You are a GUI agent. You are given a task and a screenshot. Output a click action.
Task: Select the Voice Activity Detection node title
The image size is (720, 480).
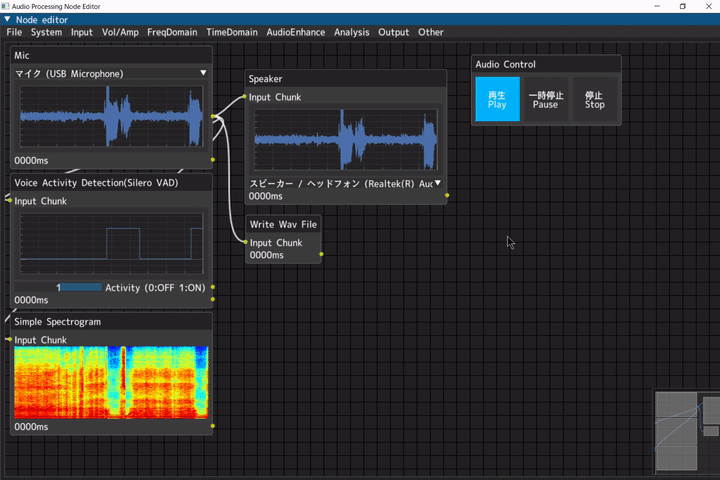pos(111,183)
